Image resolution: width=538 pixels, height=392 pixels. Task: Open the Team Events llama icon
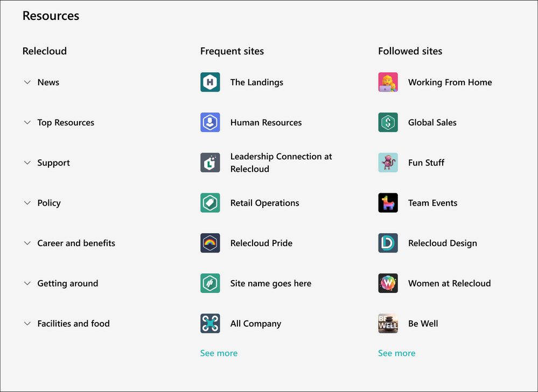tap(388, 203)
